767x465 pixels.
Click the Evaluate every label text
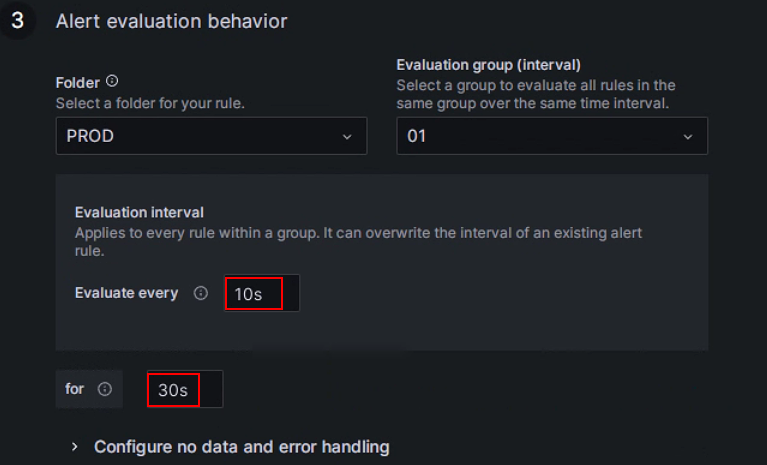[126, 293]
